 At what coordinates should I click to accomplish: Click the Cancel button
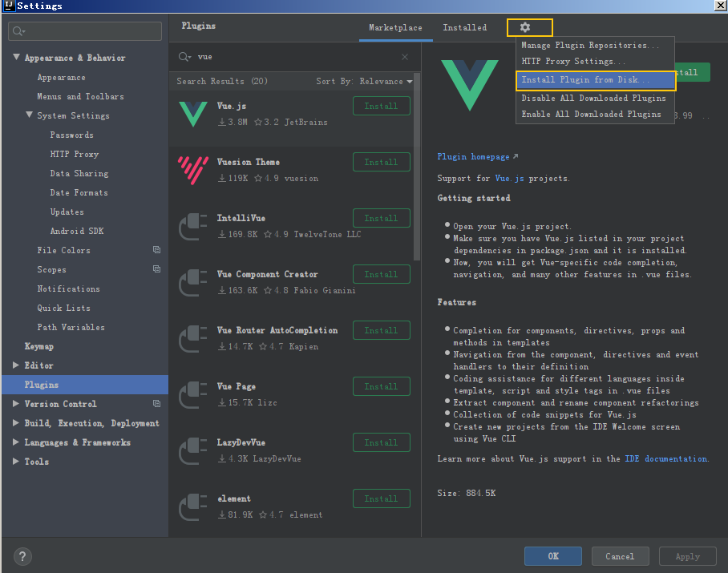[x=620, y=556]
